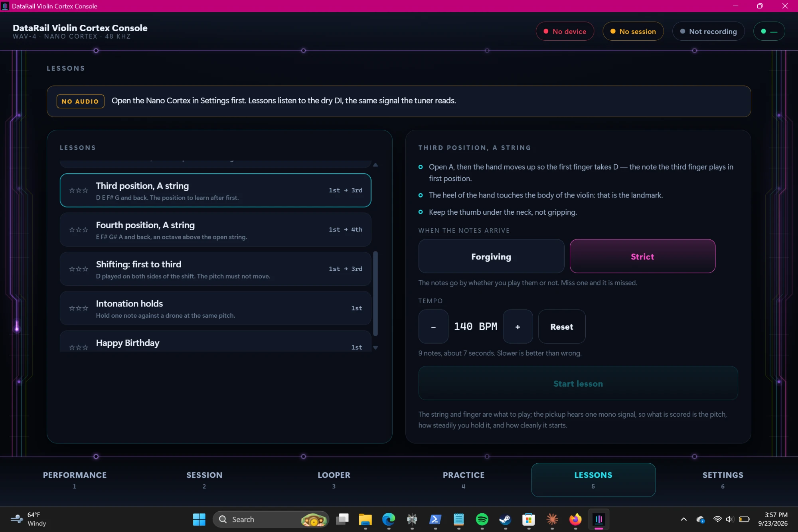The width and height of the screenshot is (798, 532).
Task: Click the No session status pill
Action: pyautogui.click(x=633, y=31)
